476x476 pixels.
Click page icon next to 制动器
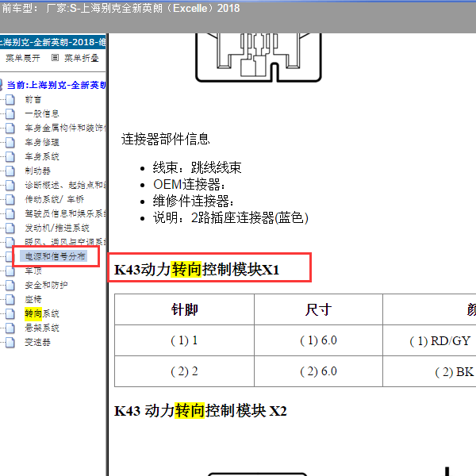[10, 171]
